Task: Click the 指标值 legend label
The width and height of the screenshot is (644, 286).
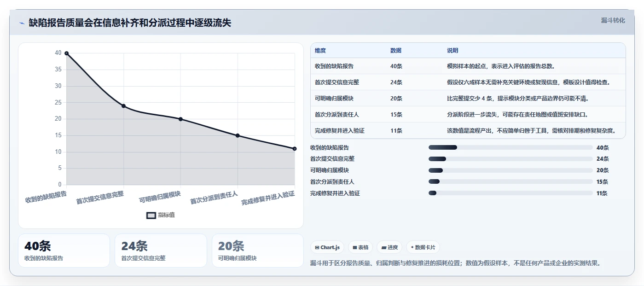Action: coord(167,215)
